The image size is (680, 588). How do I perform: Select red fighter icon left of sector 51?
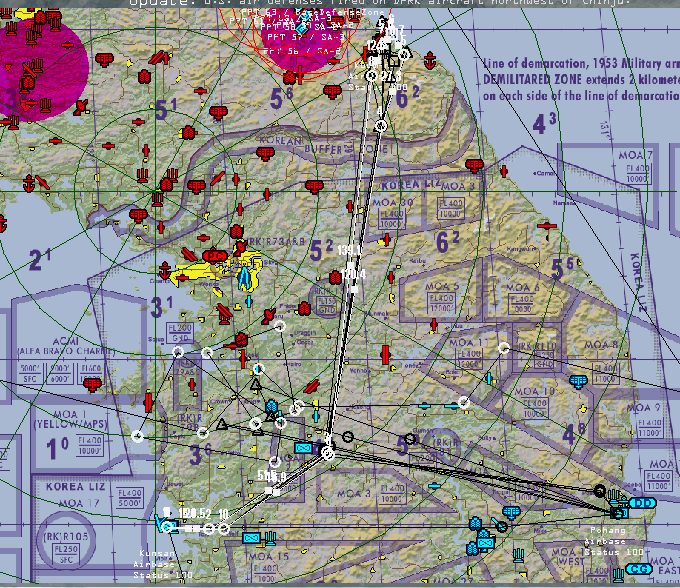[x=81, y=107]
